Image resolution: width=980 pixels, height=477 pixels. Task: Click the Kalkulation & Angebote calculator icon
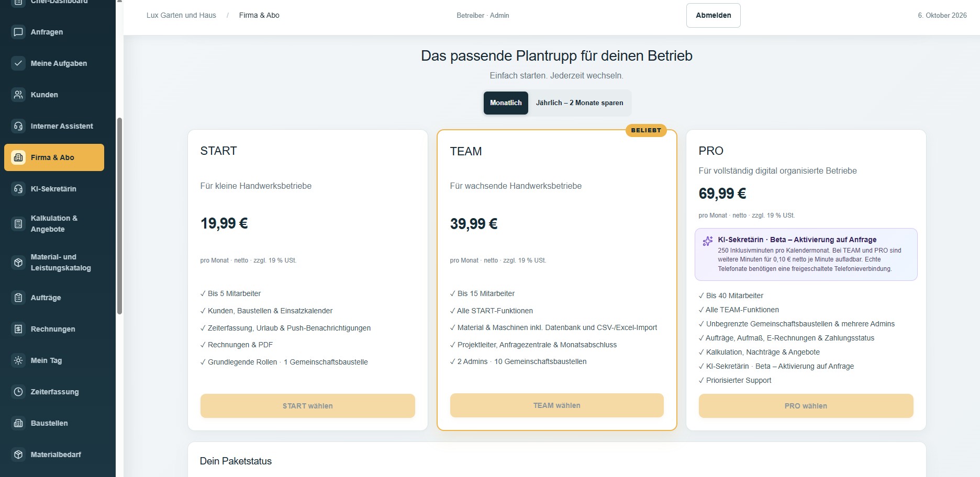pos(18,224)
